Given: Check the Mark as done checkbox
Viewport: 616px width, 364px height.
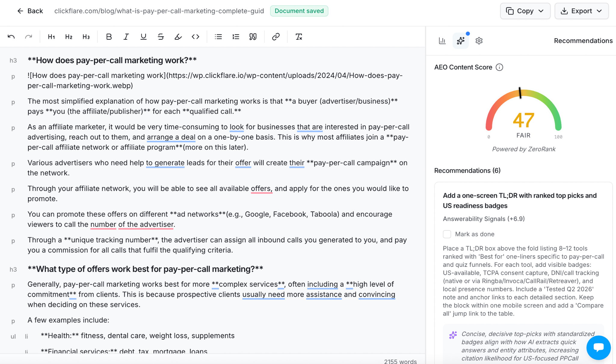Looking at the screenshot, I should pyautogui.click(x=447, y=234).
